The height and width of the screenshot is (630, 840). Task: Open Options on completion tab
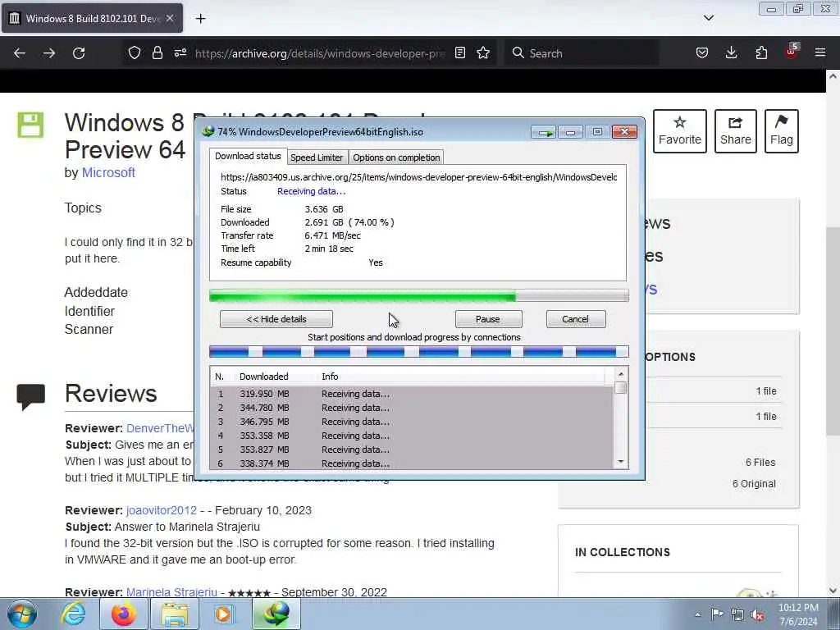click(x=396, y=157)
